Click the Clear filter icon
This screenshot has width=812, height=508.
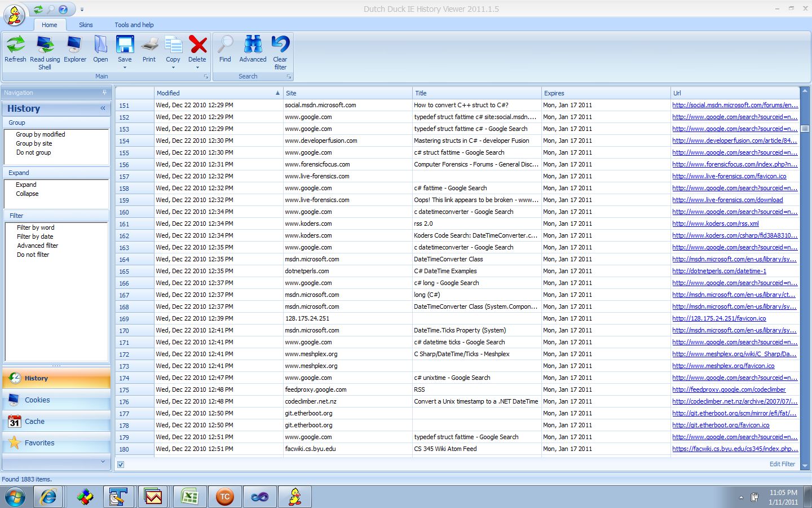[280, 45]
